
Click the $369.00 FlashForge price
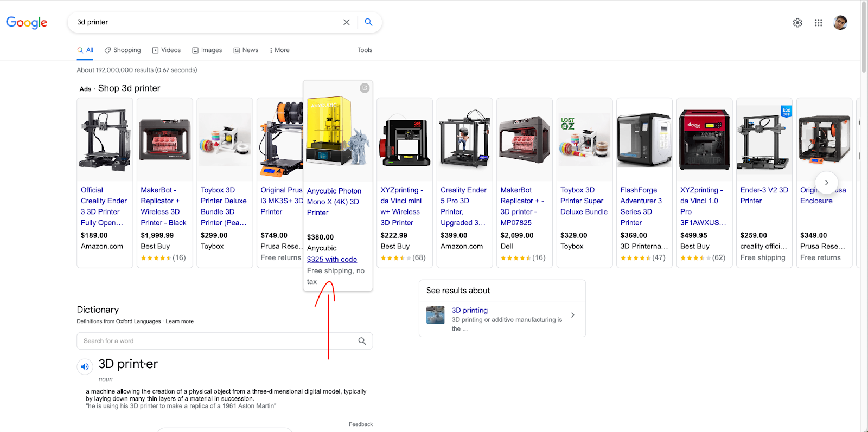(634, 235)
